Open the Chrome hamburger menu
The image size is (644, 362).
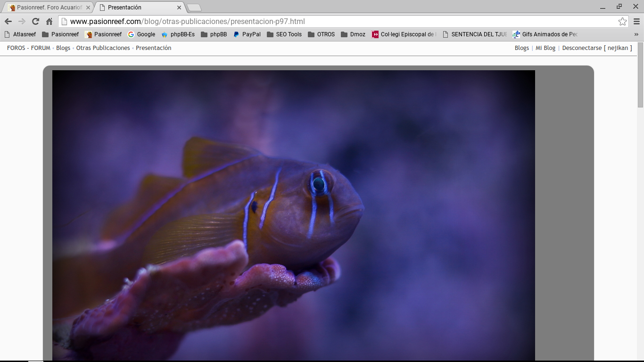coord(636,21)
